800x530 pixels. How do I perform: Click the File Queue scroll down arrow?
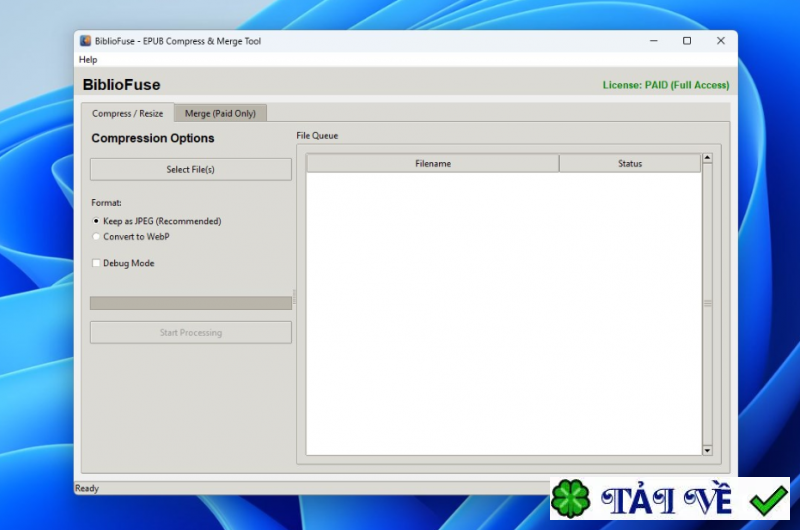coord(707,450)
